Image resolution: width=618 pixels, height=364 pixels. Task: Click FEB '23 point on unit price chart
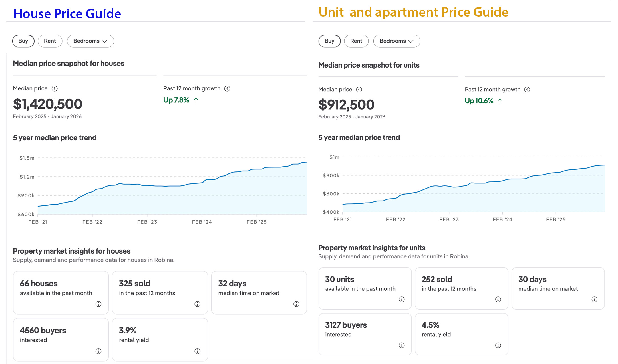tap(449, 186)
